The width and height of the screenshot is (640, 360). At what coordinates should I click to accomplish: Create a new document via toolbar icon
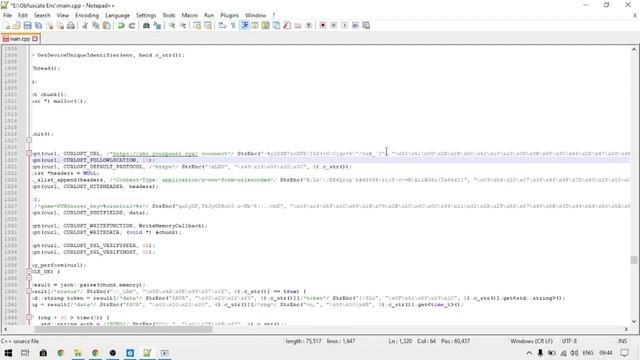pyautogui.click(x=6, y=25)
